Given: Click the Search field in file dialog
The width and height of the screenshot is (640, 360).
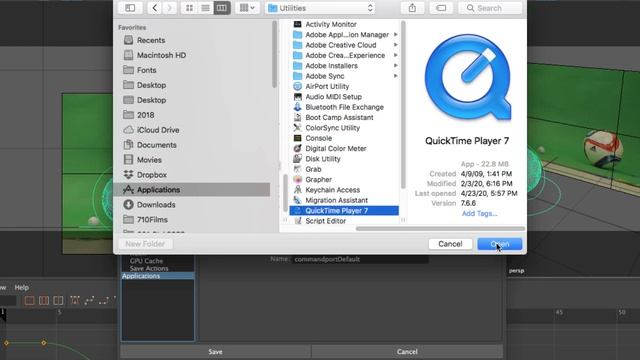Looking at the screenshot, I should pos(490,8).
